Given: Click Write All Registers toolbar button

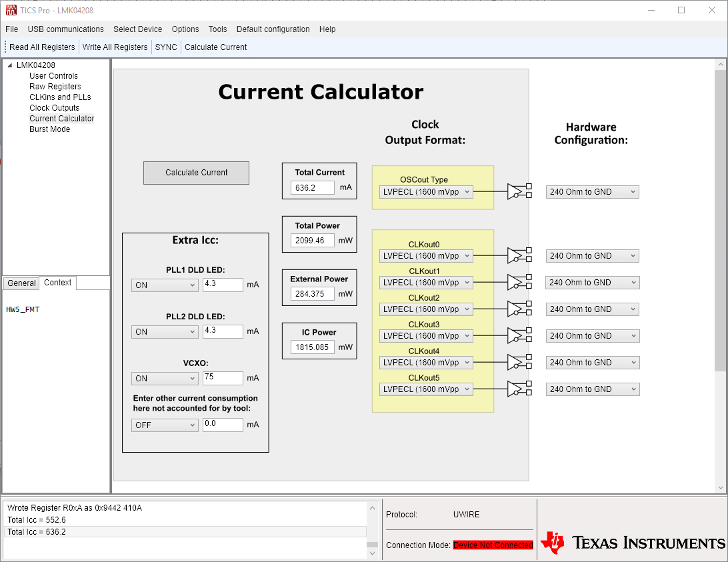Looking at the screenshot, I should (x=115, y=47).
